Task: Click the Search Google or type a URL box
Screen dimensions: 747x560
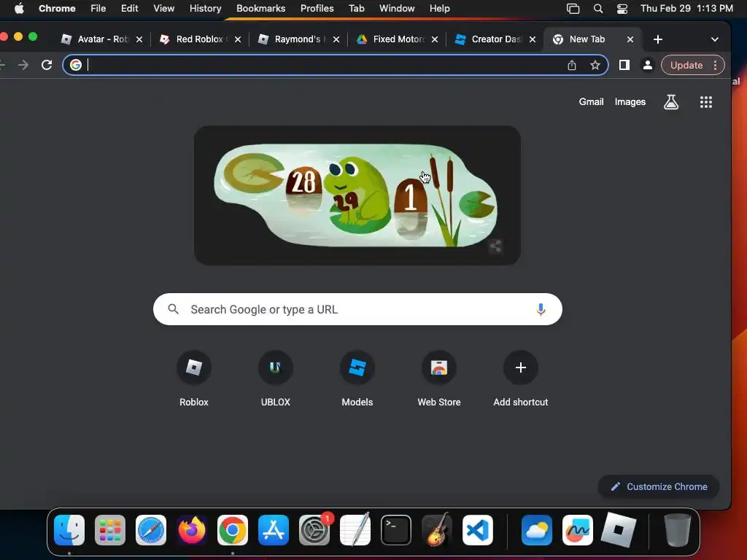Action: pos(357,309)
